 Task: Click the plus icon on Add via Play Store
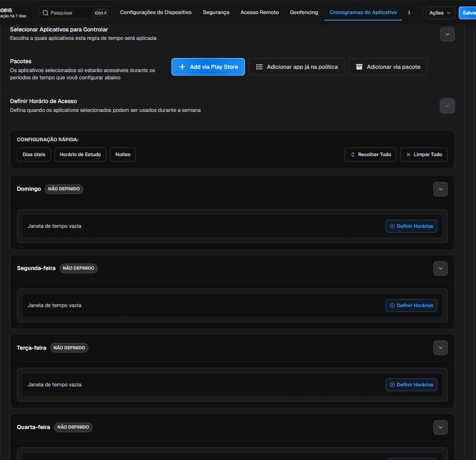pyautogui.click(x=182, y=67)
